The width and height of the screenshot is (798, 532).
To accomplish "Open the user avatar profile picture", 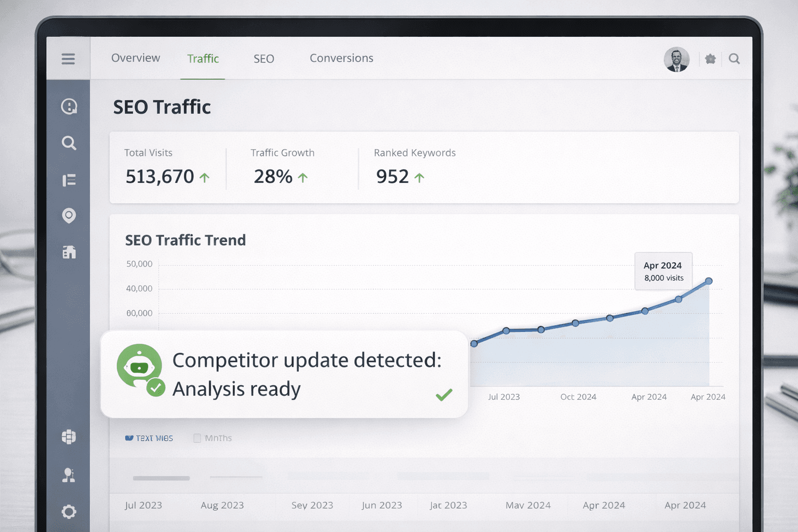I will [676, 59].
